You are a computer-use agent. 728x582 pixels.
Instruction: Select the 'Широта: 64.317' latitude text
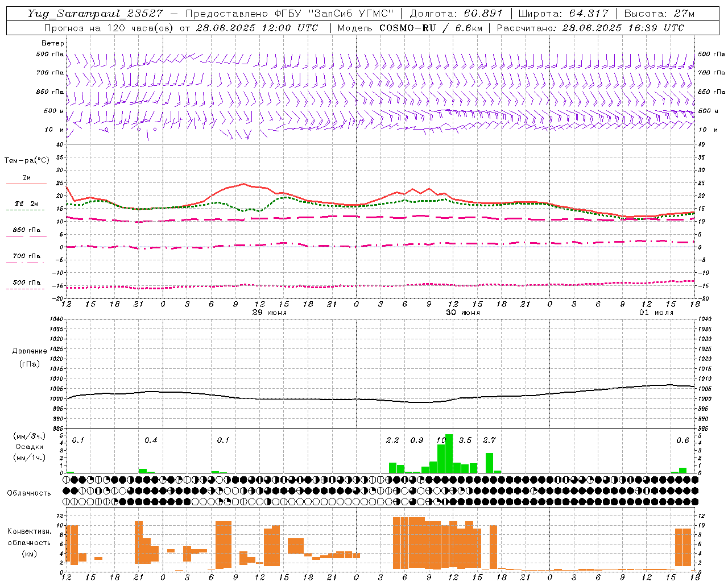click(564, 14)
